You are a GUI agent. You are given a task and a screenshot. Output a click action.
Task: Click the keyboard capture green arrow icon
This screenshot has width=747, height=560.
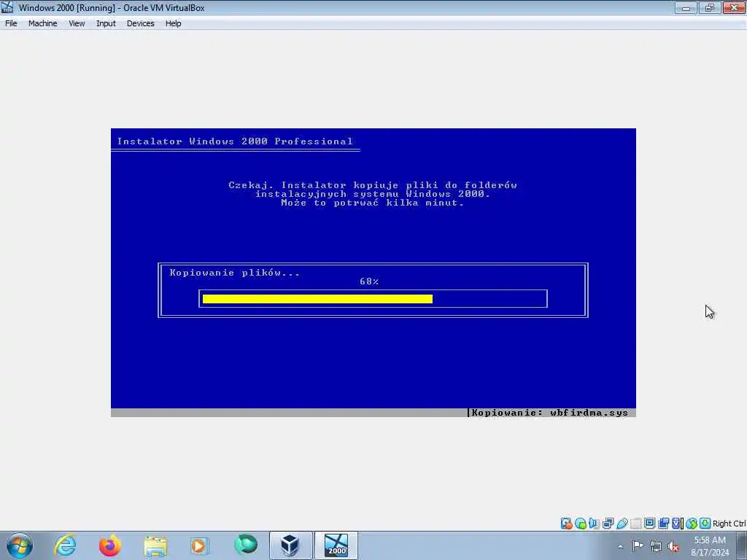click(x=705, y=523)
